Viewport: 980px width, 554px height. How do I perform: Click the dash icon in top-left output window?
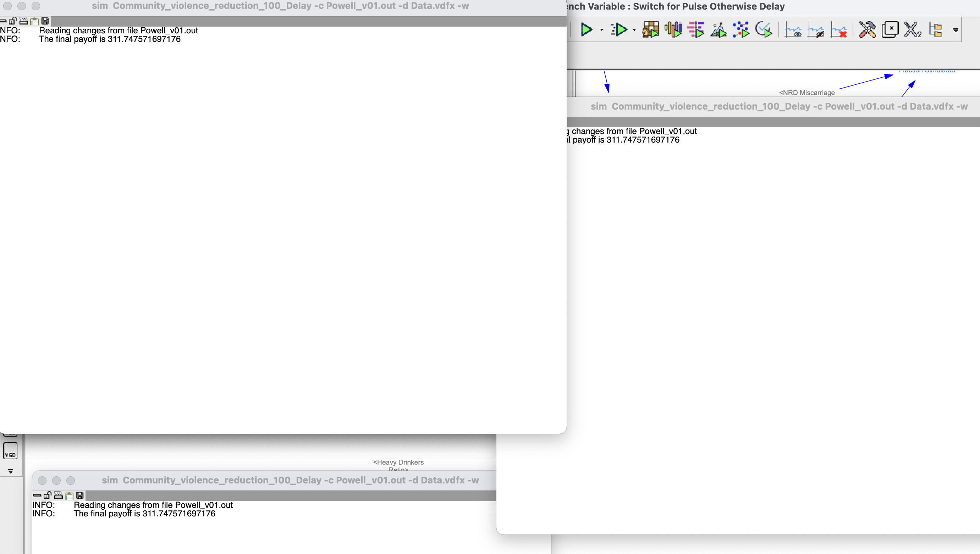click(x=3, y=21)
